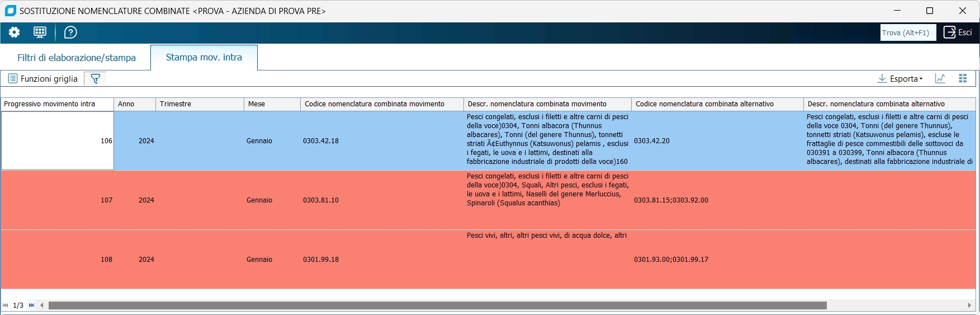Click inside the Trova search field
This screenshot has height=315, width=980.
908,32
